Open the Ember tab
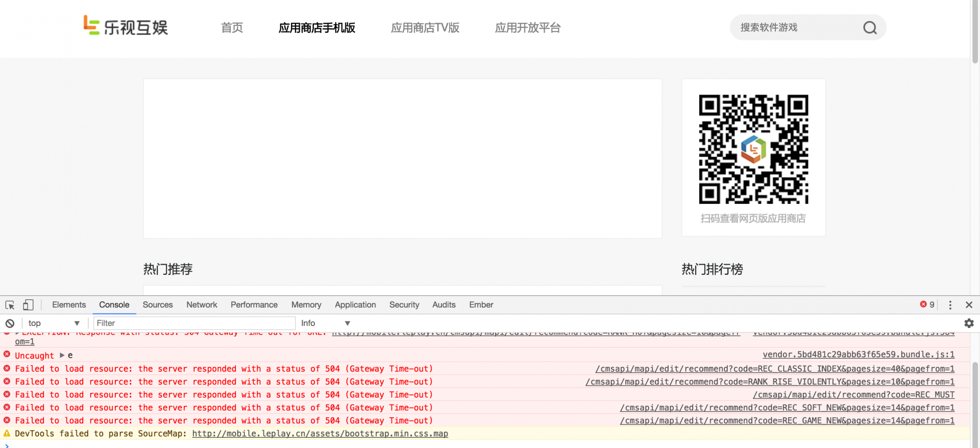Viewport: 980px width, 448px height. point(481,304)
